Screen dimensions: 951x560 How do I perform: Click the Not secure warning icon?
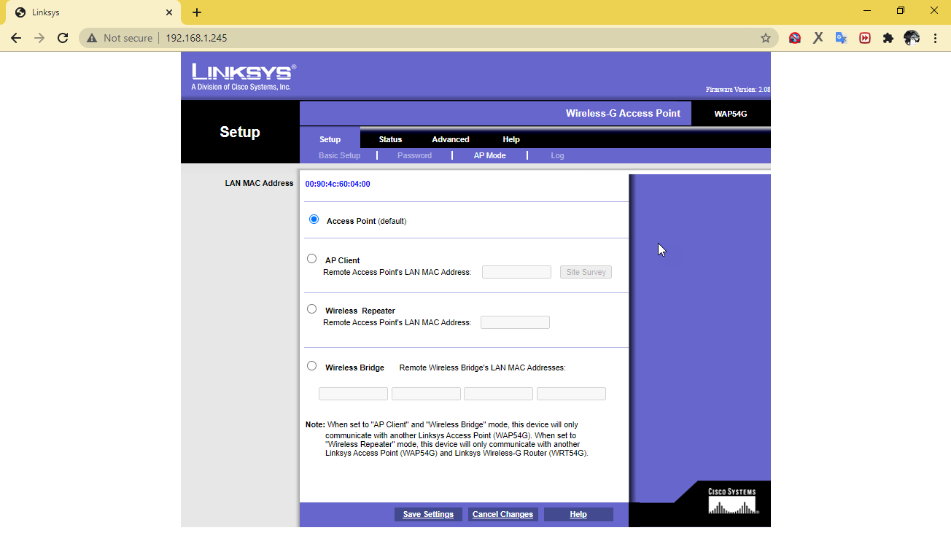pyautogui.click(x=92, y=38)
